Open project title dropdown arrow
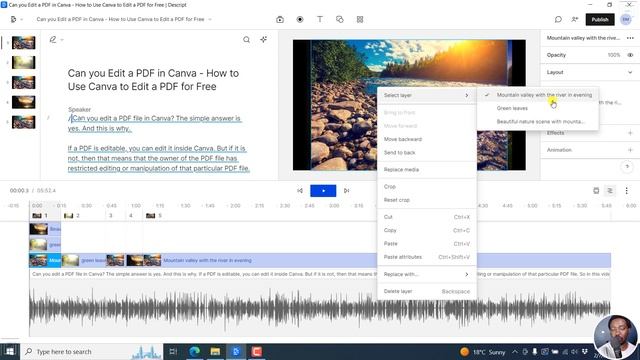 click(210, 19)
